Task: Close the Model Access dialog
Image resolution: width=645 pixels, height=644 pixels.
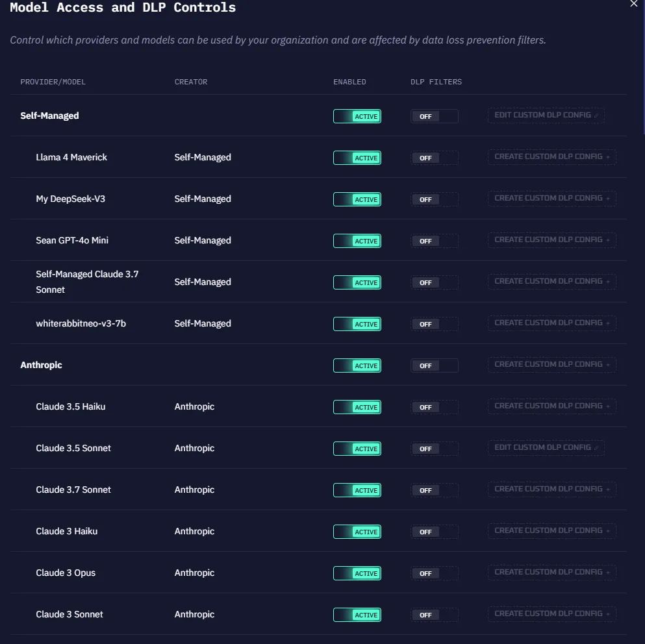Action: click(x=634, y=4)
